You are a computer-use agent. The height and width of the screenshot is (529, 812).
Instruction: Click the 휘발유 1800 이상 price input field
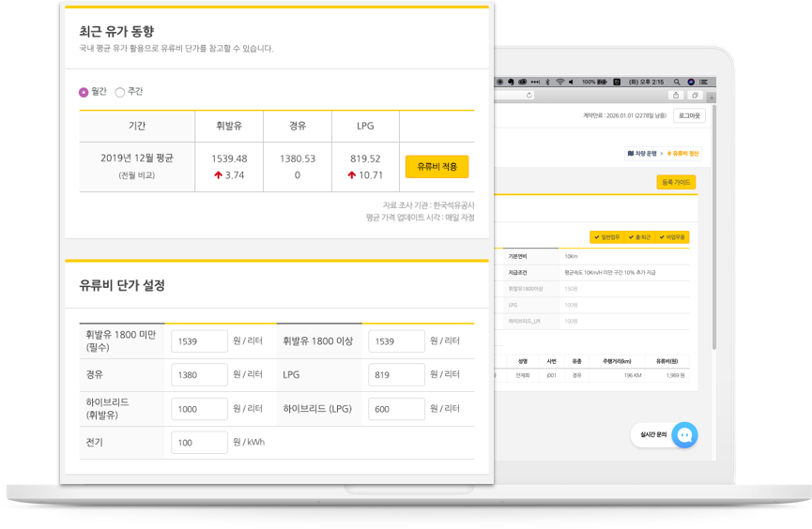396,341
